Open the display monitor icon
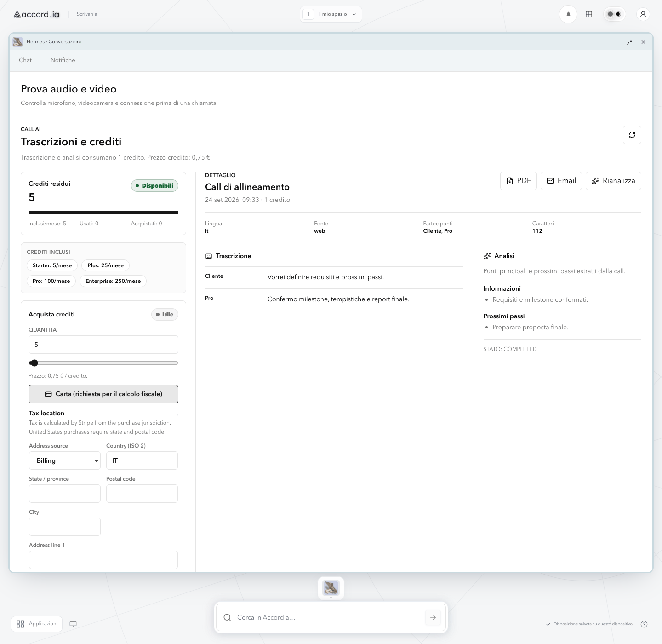Viewport: 662px width, 644px height. coord(73,624)
